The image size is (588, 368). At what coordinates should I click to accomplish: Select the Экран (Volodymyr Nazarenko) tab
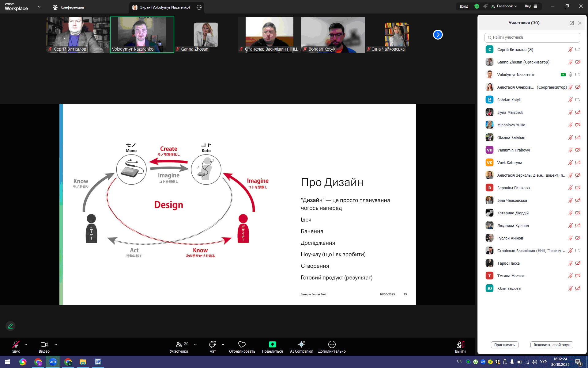click(x=165, y=7)
